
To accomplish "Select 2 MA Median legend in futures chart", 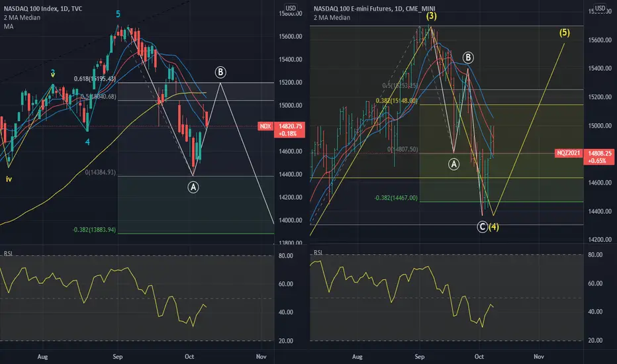I will (x=332, y=17).
